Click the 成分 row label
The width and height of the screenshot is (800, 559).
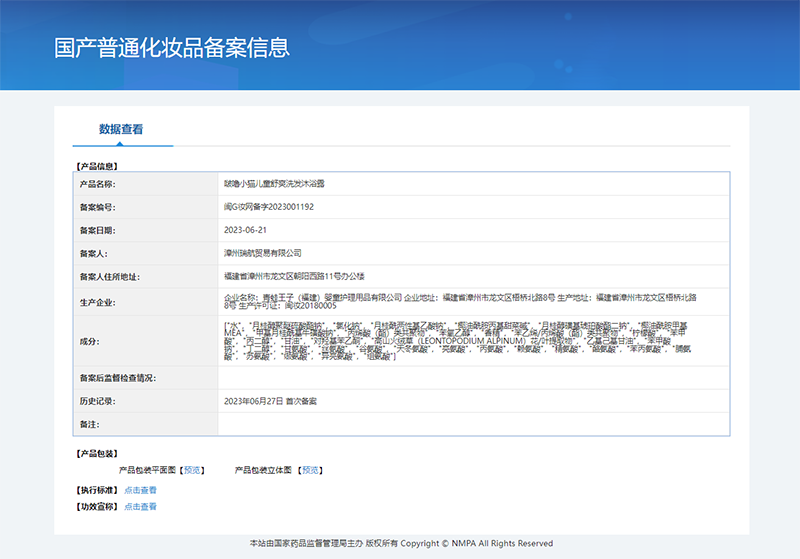(x=89, y=342)
